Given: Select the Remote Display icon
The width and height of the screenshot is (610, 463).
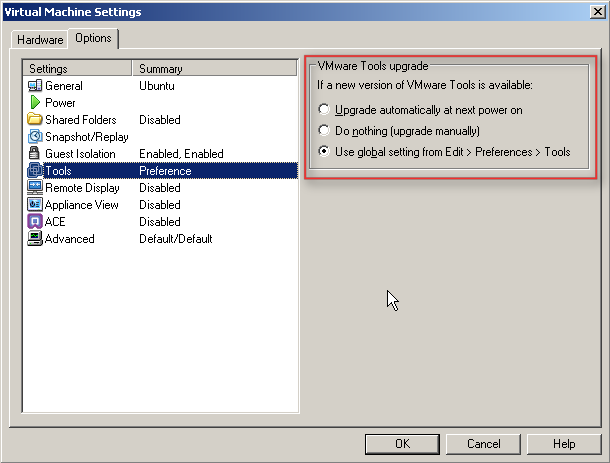Looking at the screenshot, I should click(x=35, y=188).
